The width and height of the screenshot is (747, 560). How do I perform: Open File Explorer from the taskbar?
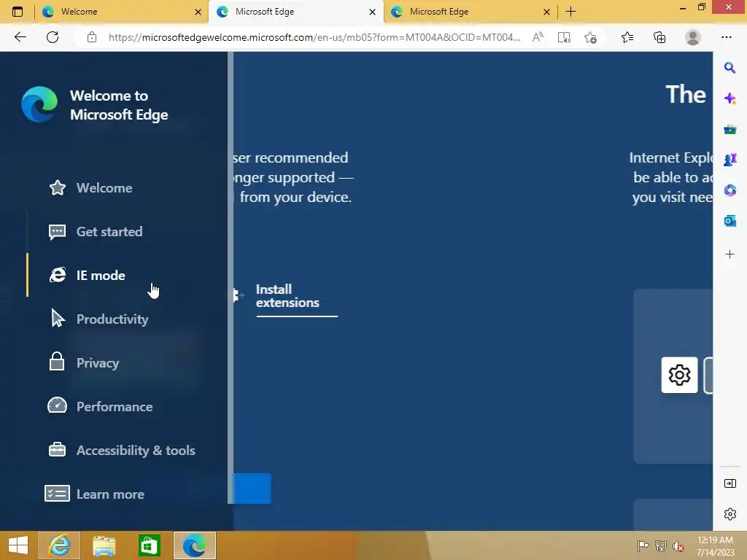pos(104,545)
